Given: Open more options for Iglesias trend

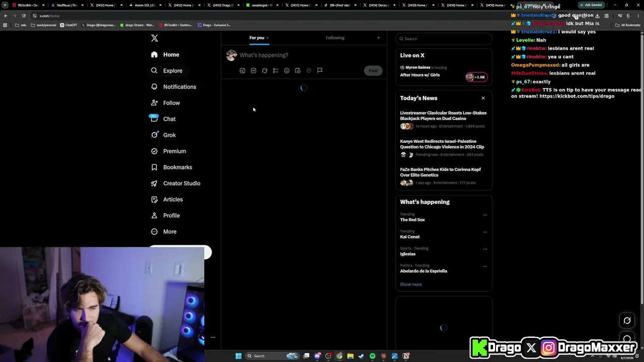Looking at the screenshot, I should 485,249.
